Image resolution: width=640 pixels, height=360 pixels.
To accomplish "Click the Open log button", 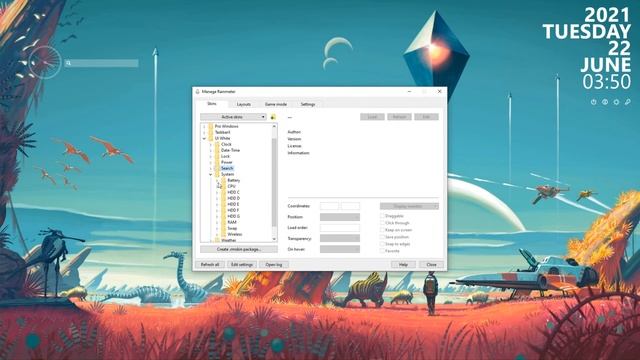I will click(x=274, y=264).
